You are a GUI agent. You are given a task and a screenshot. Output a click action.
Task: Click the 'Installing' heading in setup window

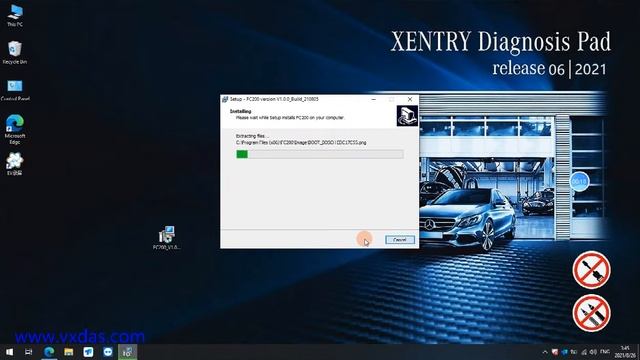tap(240, 111)
